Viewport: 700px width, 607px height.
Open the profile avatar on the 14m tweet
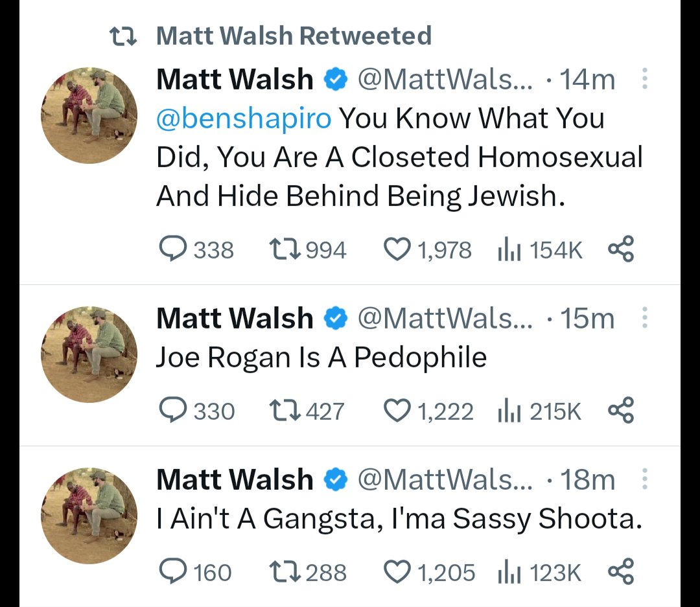click(89, 115)
